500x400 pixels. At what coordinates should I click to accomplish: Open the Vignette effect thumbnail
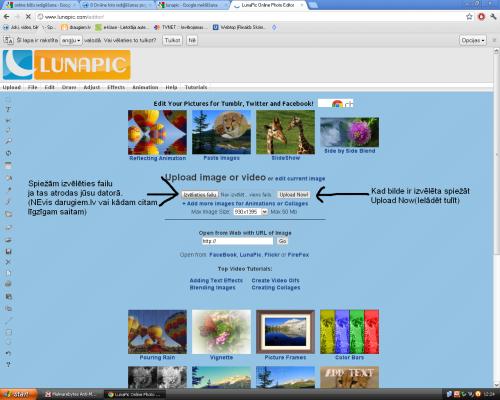221,332
